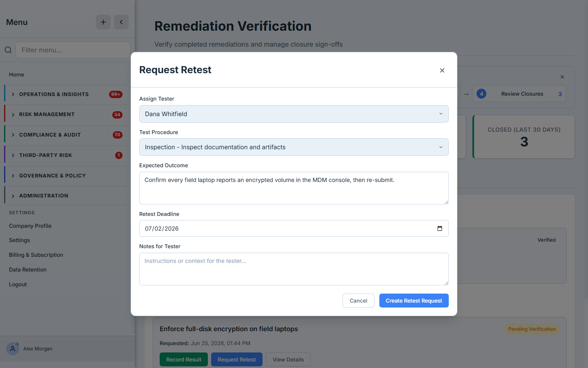Go to Home in the menu
This screenshot has width=588, height=368.
[x=16, y=74]
